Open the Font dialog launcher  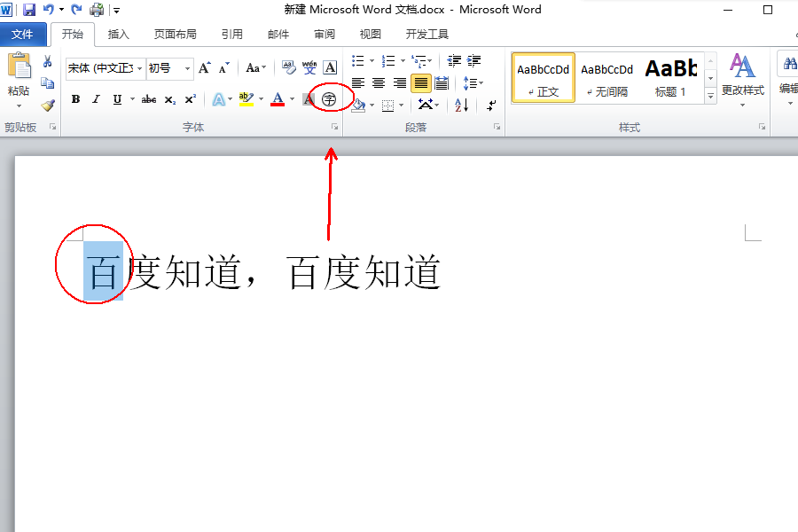point(334,127)
